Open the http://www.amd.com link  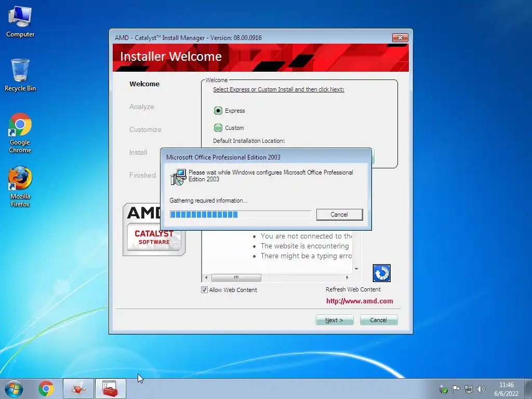360,301
